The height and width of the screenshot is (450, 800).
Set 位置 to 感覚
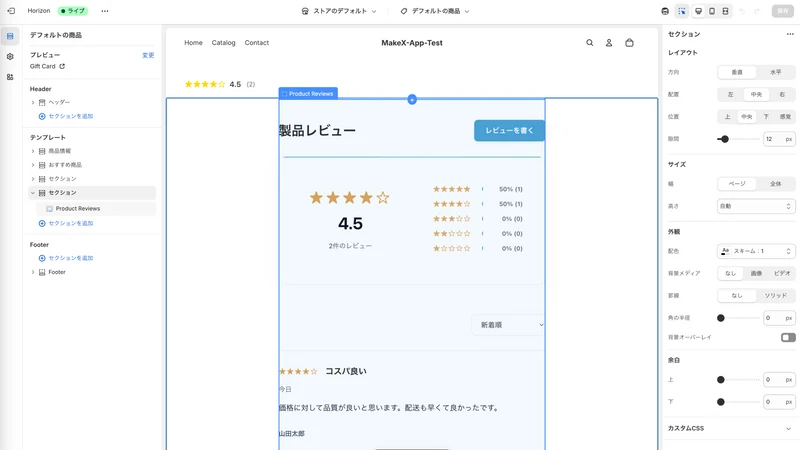[x=785, y=117]
